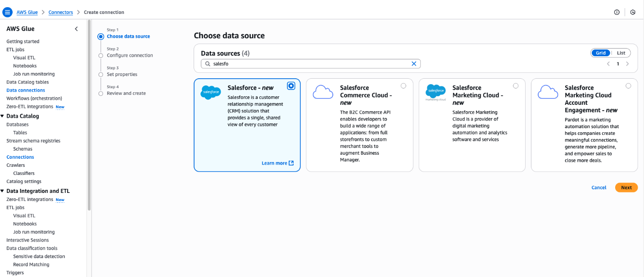This screenshot has height=277, width=644.
Task: Open Workflows (orchestration)
Action: tap(34, 98)
